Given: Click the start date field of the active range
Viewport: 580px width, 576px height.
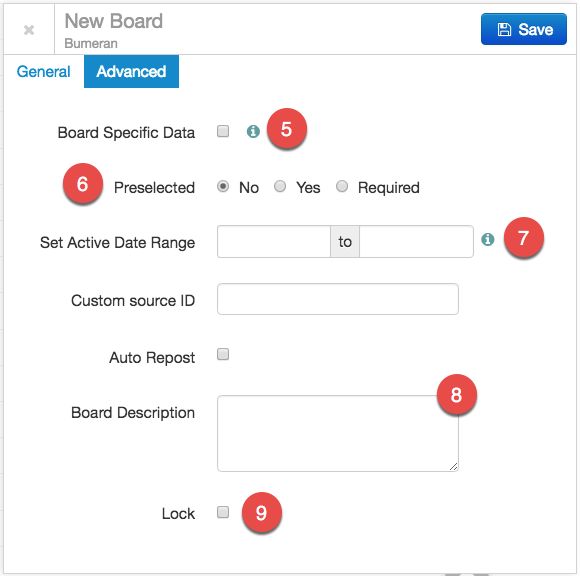Looking at the screenshot, I should (x=274, y=242).
